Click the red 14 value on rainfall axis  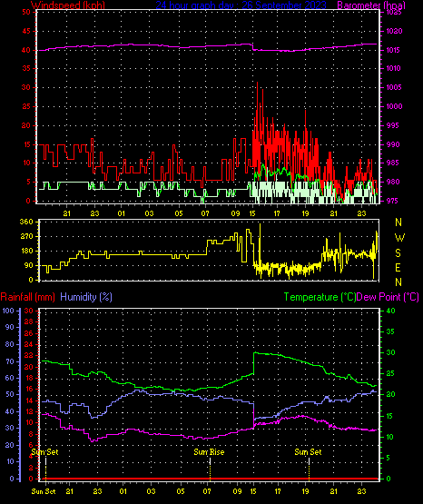click(29, 400)
